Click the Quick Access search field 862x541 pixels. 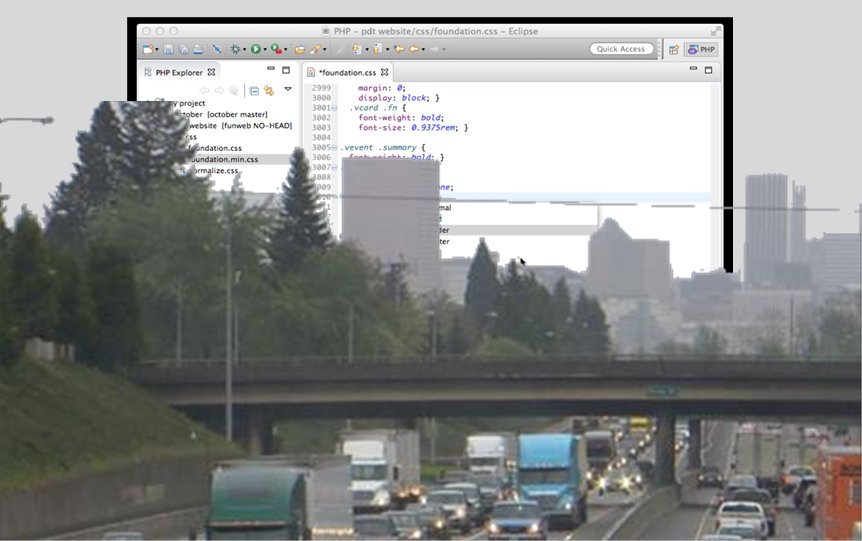coord(621,49)
